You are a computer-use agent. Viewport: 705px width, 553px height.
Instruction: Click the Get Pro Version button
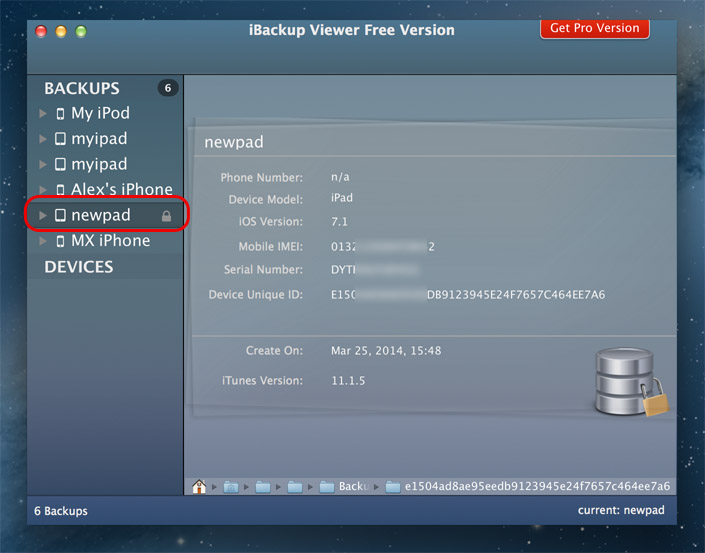coord(594,28)
